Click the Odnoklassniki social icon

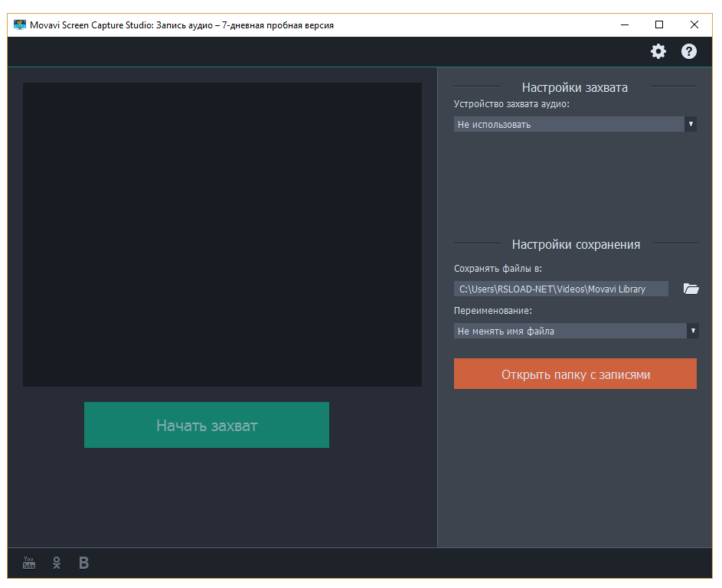56,562
